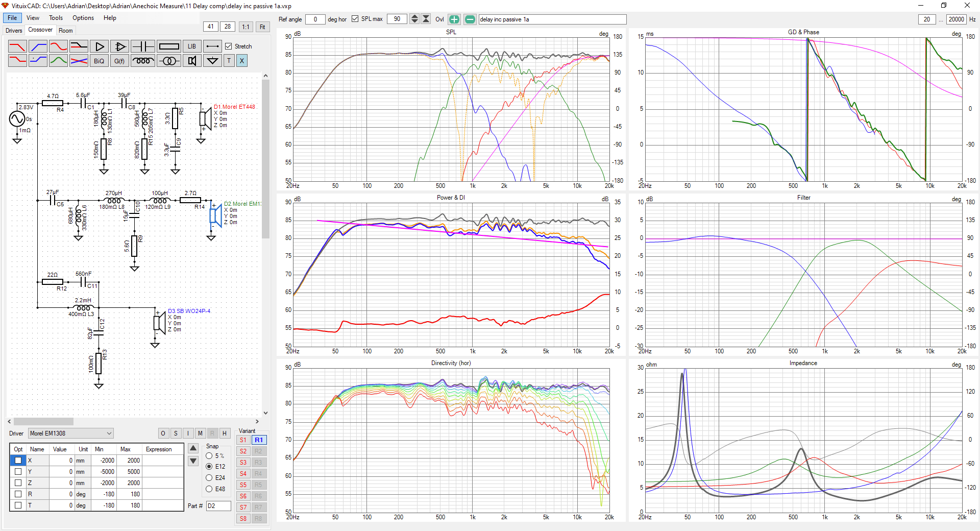Click the Ref angle input field
This screenshot has width=980, height=531.
(315, 19)
